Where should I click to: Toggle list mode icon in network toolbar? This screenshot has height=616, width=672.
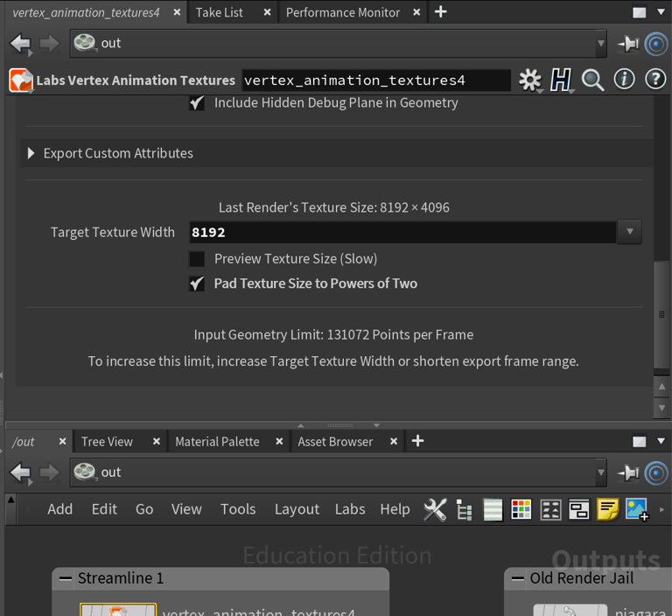coord(493,509)
